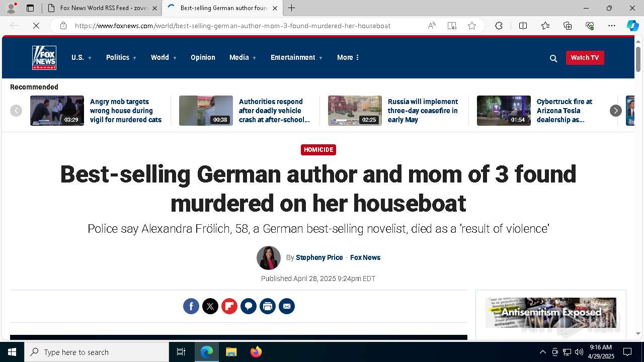Click the Windows taskbar search box
644x362 pixels.
click(97, 352)
